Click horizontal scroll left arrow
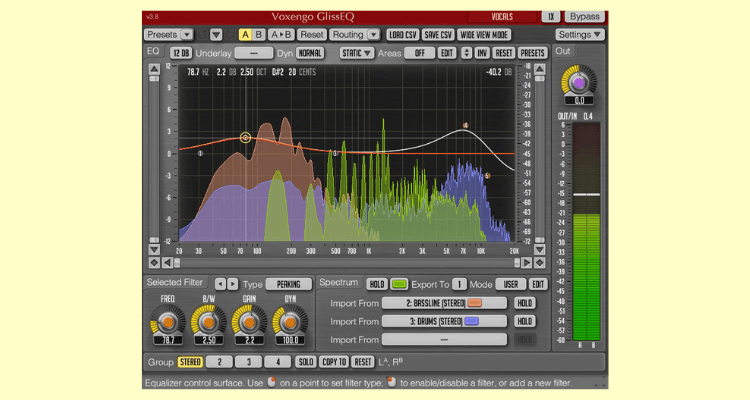Viewport: 750px width, 400px height. coord(167,262)
